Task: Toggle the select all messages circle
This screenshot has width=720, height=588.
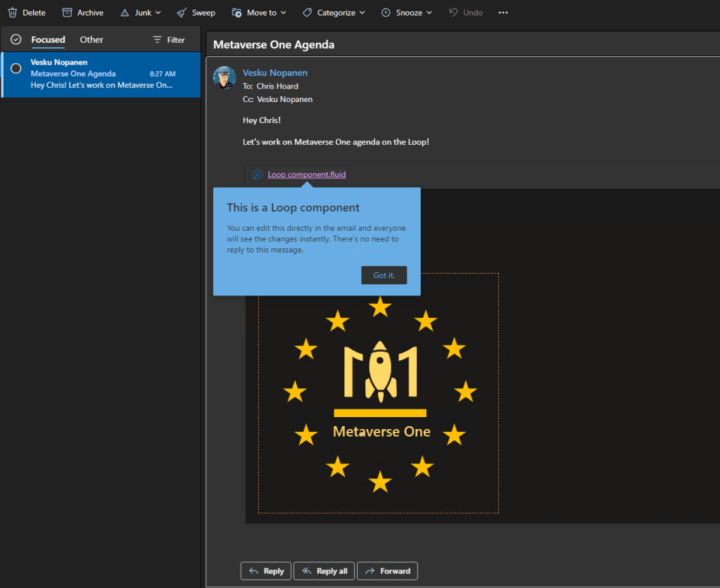Action: tap(15, 39)
